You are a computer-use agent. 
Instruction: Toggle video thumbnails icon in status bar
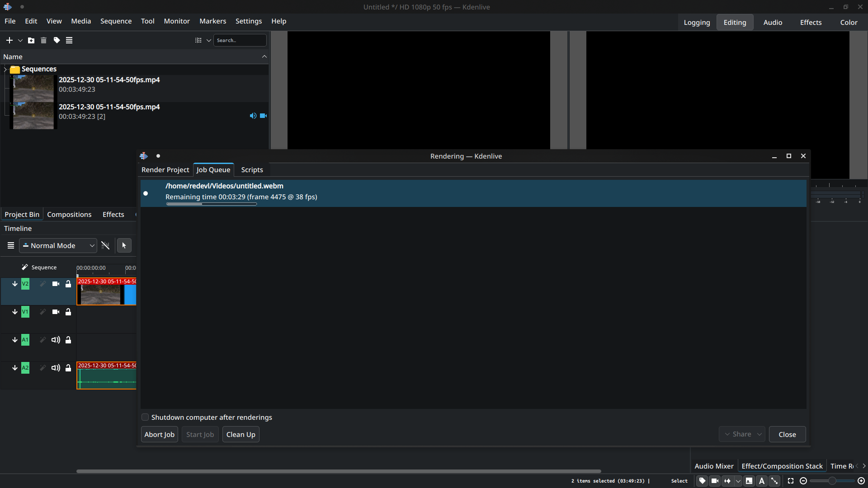(x=715, y=481)
